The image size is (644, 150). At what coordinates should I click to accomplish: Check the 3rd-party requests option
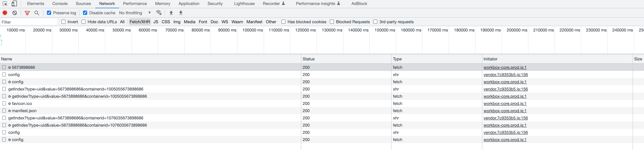tap(375, 22)
